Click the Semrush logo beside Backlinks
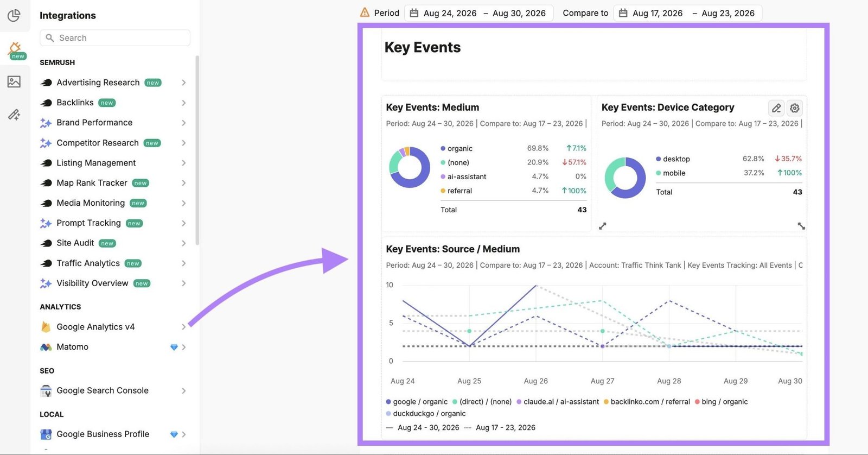The height and width of the screenshot is (455, 868). point(46,103)
